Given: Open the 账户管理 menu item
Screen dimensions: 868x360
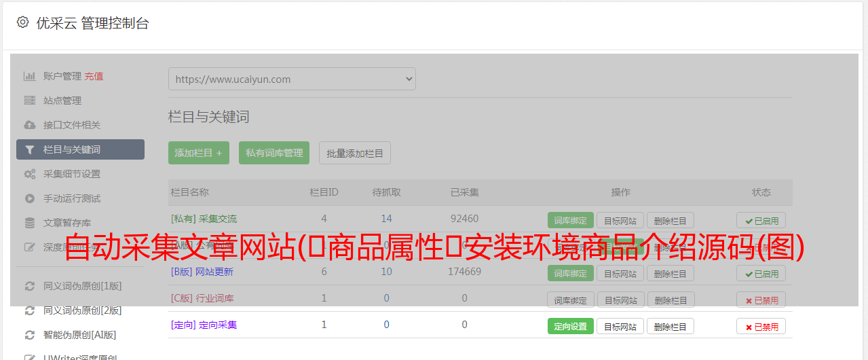Looking at the screenshot, I should point(62,76).
